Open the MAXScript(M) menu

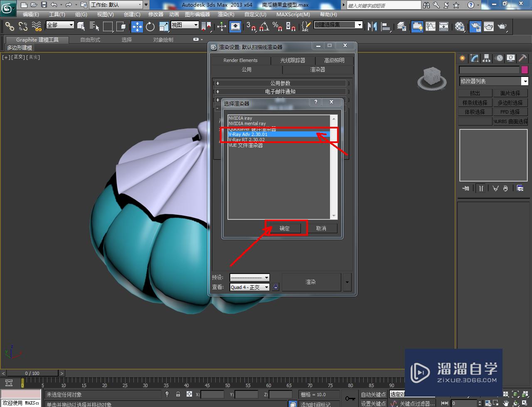[x=293, y=14]
